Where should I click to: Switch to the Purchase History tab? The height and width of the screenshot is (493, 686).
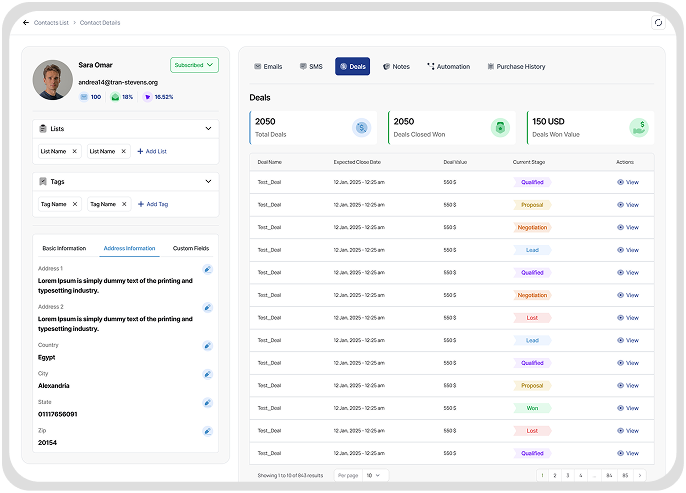click(x=516, y=67)
